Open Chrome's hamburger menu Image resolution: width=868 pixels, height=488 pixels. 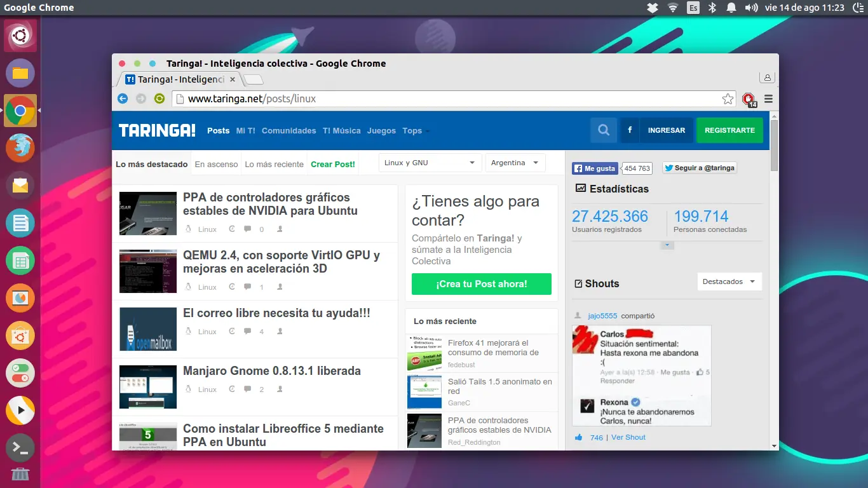pos(768,98)
